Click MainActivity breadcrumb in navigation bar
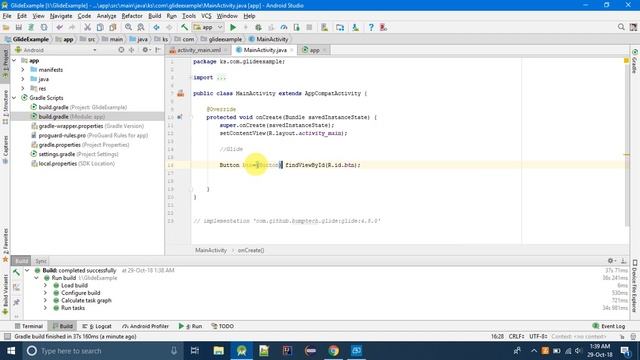640x360 pixels. [268, 39]
